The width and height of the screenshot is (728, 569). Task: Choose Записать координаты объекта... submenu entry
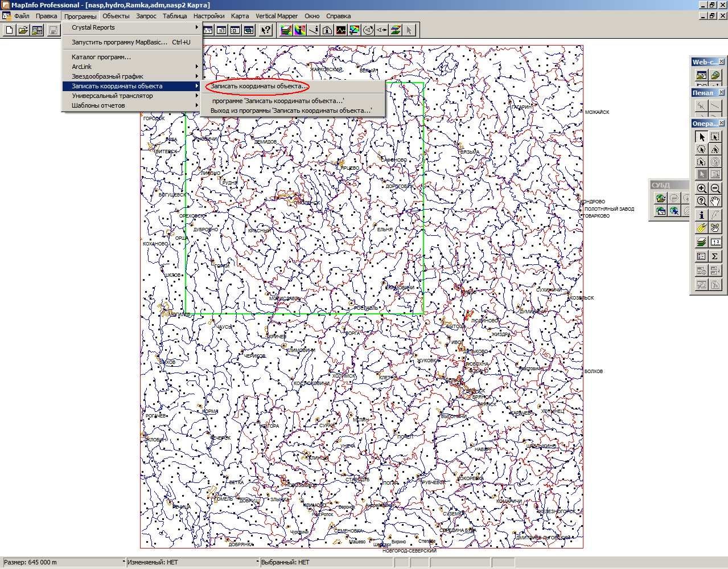tap(293, 86)
